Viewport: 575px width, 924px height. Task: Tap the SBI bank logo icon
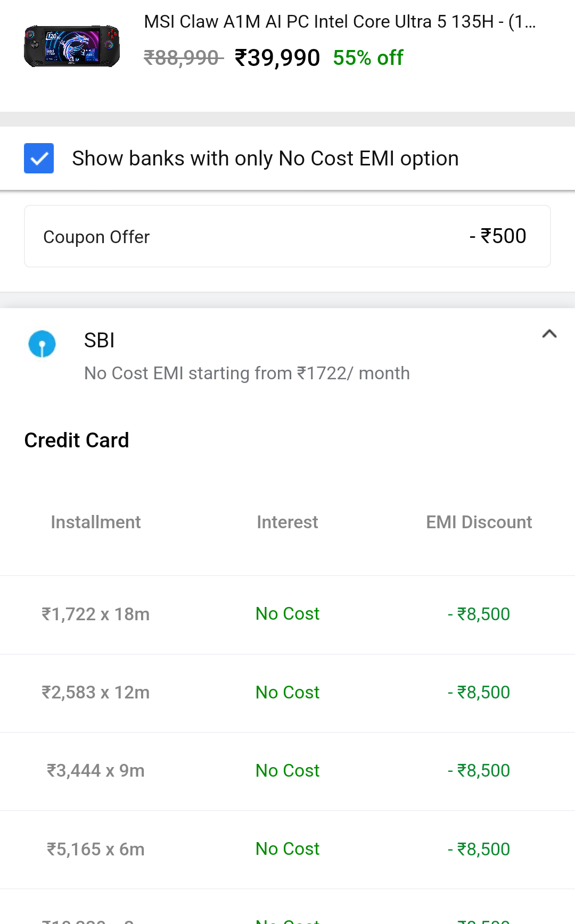coord(42,344)
